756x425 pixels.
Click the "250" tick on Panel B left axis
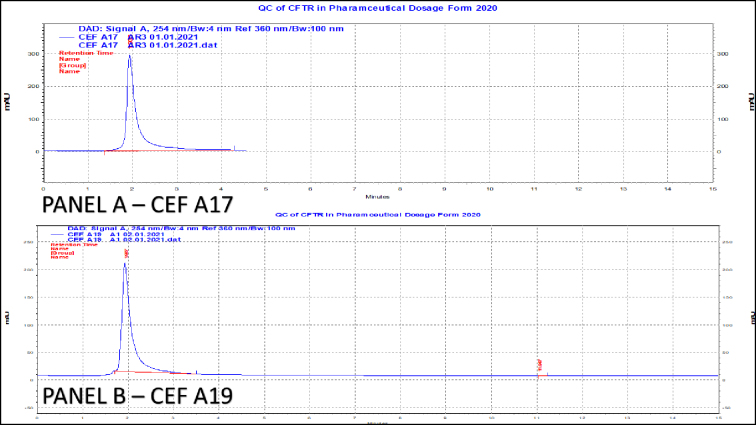pos(28,242)
